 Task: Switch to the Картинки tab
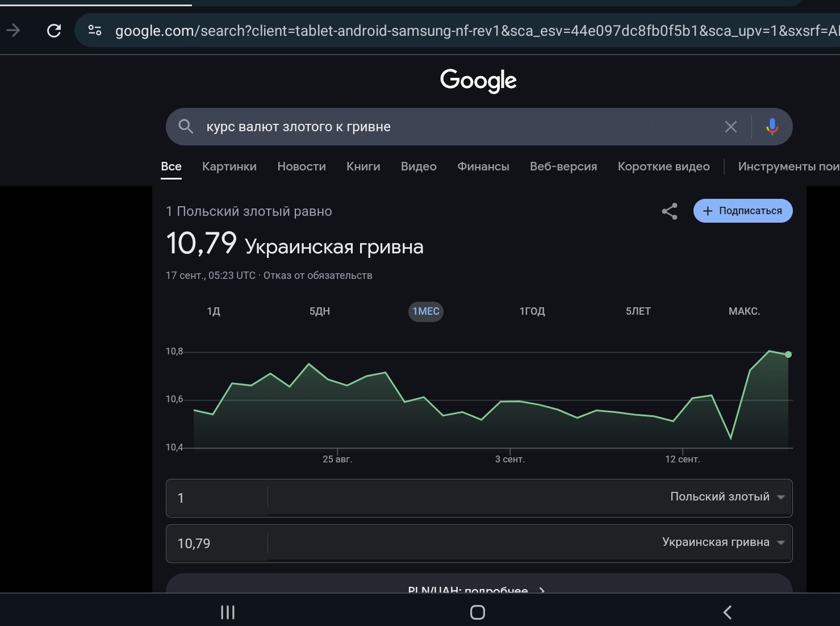click(229, 166)
